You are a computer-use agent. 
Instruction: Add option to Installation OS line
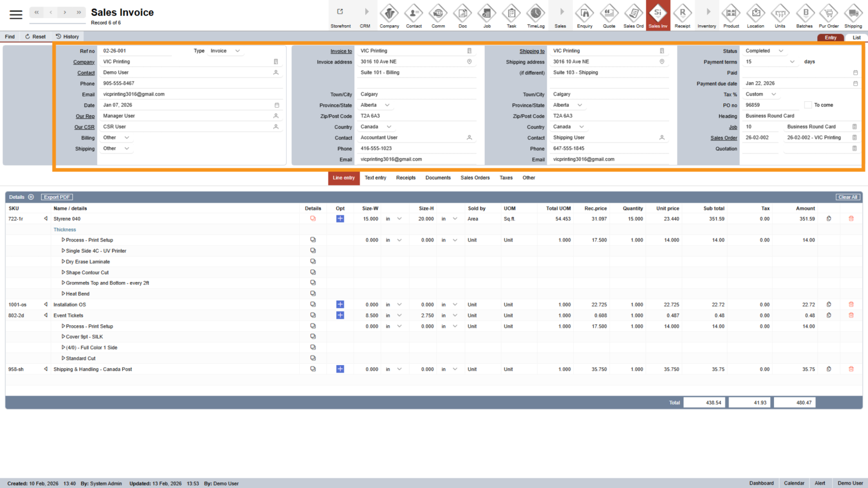(x=340, y=305)
